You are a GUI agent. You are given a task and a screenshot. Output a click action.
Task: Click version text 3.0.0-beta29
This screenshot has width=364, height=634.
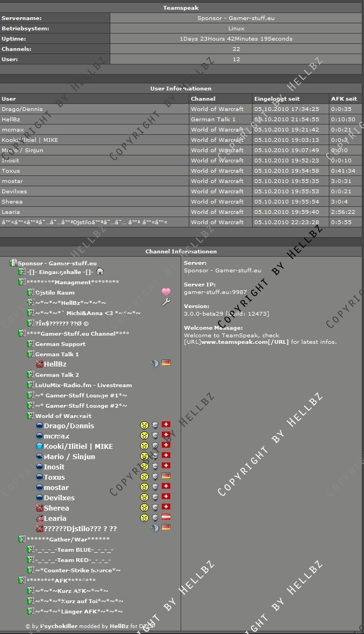point(226,313)
